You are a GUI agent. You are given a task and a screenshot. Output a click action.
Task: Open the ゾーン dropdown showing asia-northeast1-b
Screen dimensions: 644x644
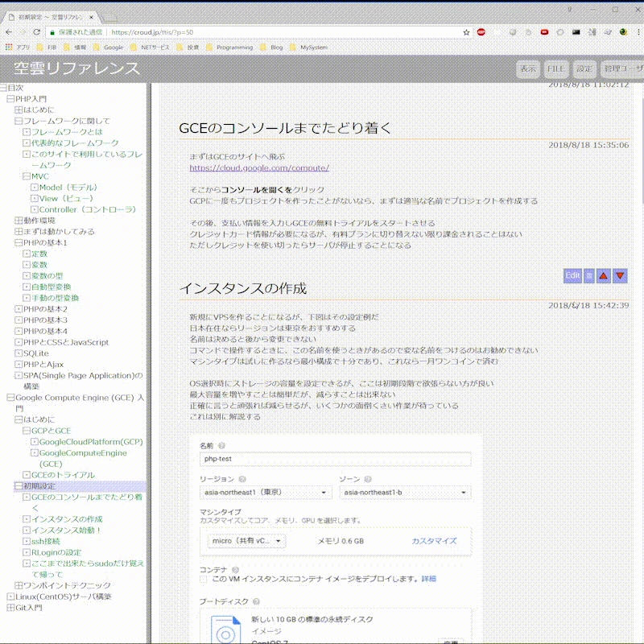point(405,493)
